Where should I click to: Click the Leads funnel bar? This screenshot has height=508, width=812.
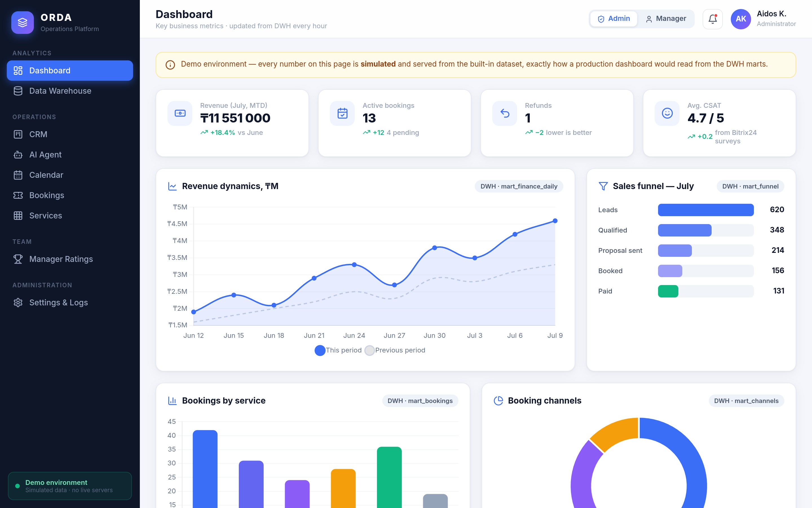point(706,210)
